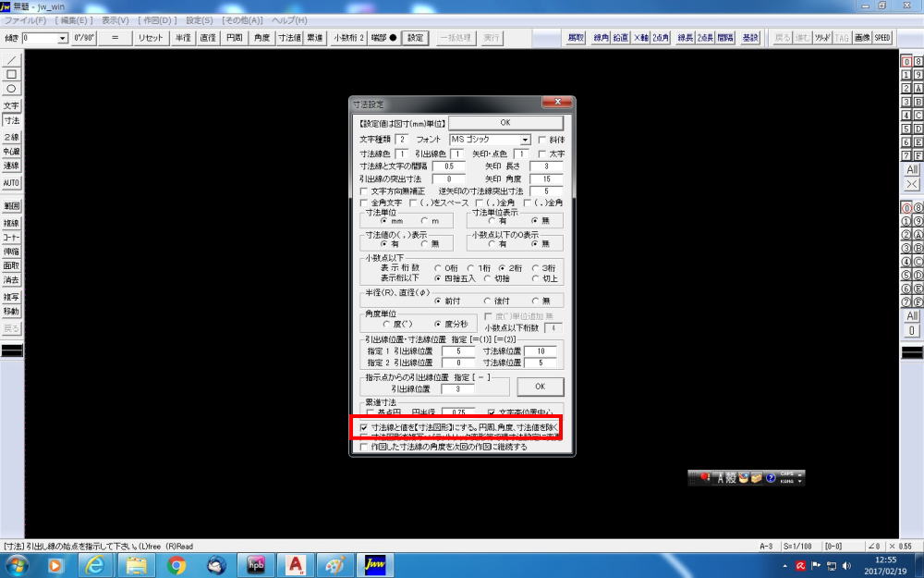Open the ヘルプ(H) menu

[288, 20]
